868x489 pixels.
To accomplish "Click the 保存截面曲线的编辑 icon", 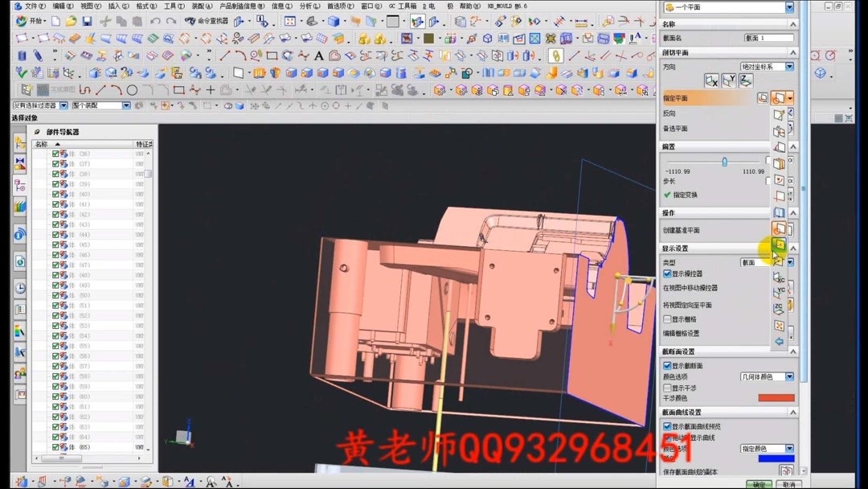I will pyautogui.click(x=785, y=470).
